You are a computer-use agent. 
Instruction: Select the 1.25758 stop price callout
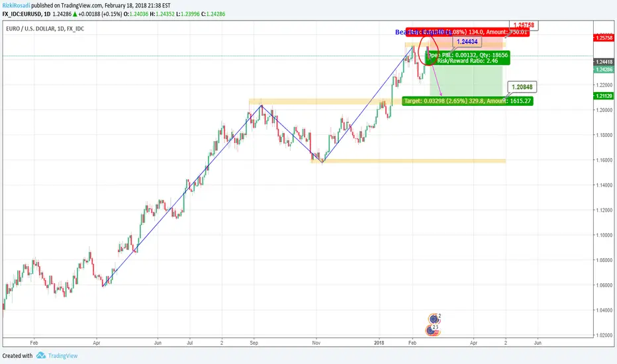(x=524, y=25)
